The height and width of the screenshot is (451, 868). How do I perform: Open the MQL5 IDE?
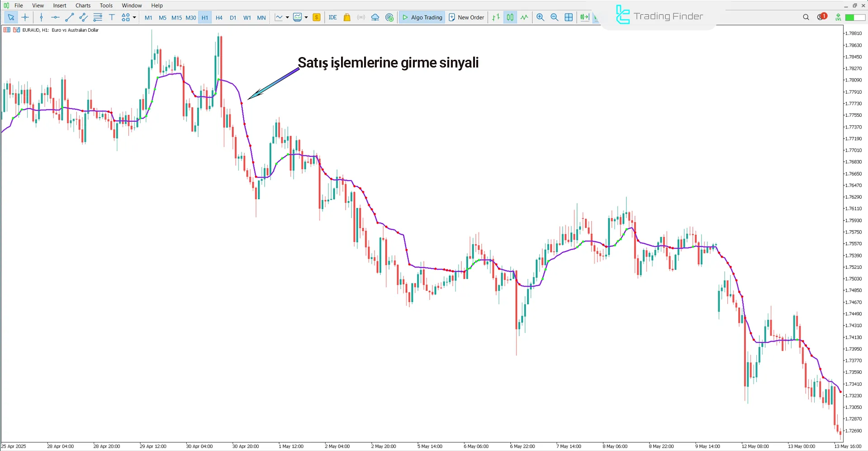[x=333, y=17]
